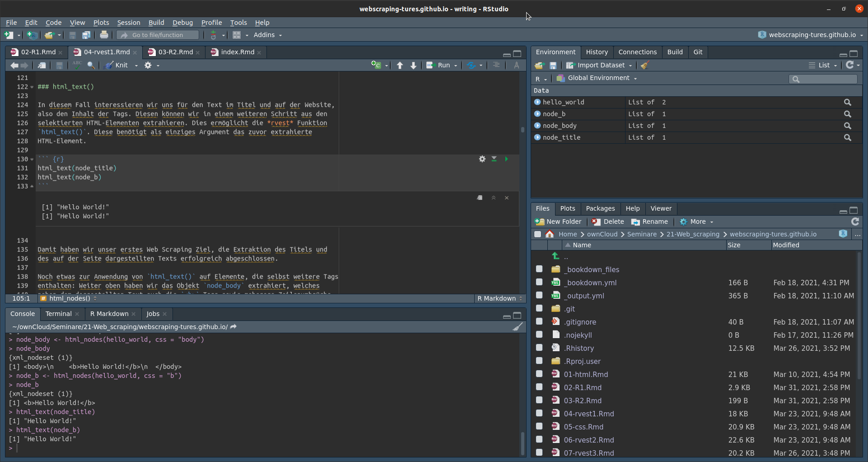
Task: Click the Files pane vertical scrollbar
Action: point(859,316)
